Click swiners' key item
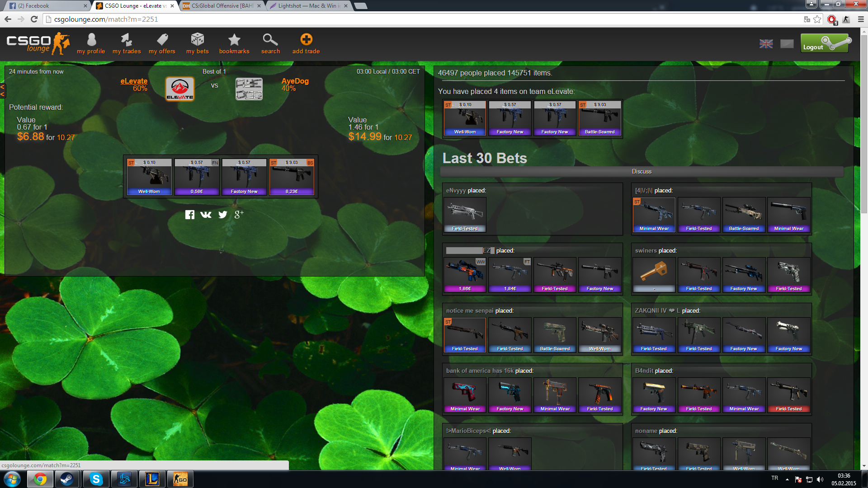868x488 pixels. pos(654,275)
